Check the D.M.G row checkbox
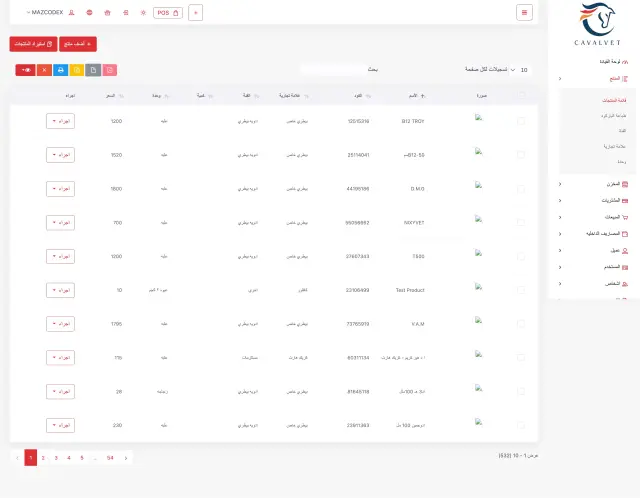This screenshot has height=498, width=640. (x=521, y=189)
